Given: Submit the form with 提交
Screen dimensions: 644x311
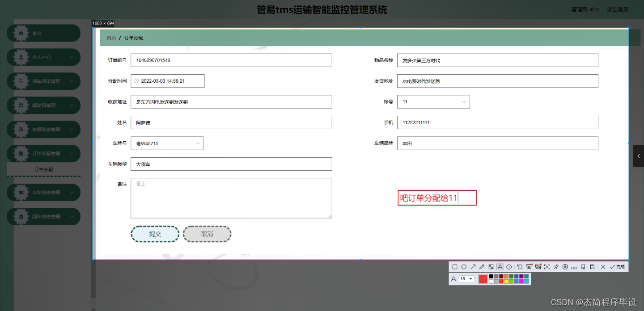Looking at the screenshot, I should pyautogui.click(x=155, y=234).
